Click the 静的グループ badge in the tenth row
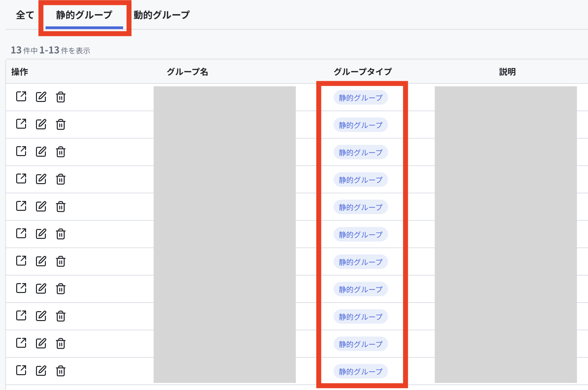588x390 pixels. click(361, 344)
